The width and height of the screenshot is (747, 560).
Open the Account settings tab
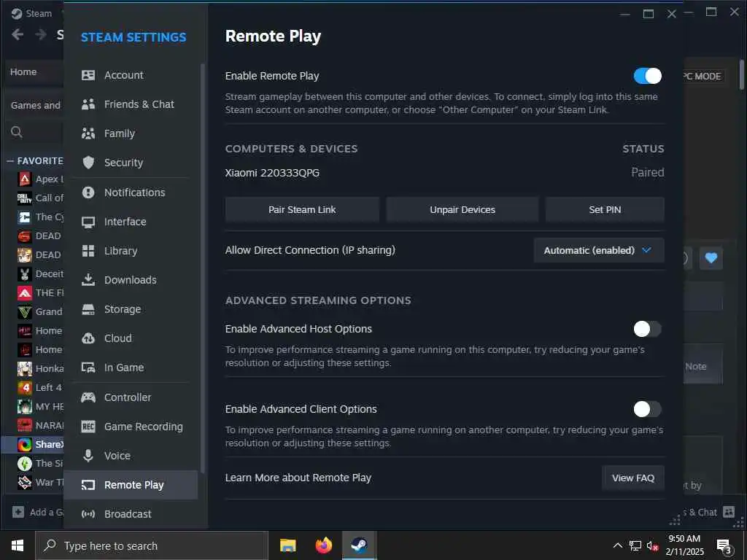(131, 75)
